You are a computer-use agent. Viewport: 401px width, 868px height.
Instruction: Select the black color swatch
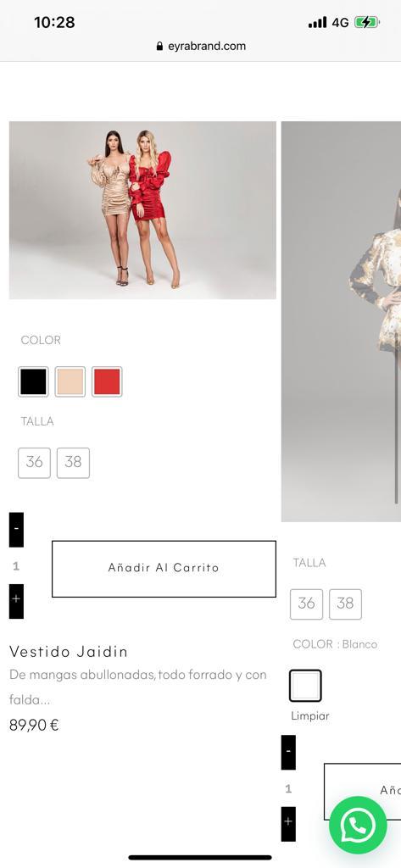[x=33, y=381]
